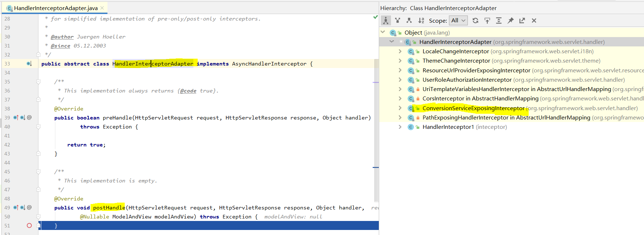644x235 pixels.
Task: Open the Scope dropdown set to All
Action: pos(458,21)
